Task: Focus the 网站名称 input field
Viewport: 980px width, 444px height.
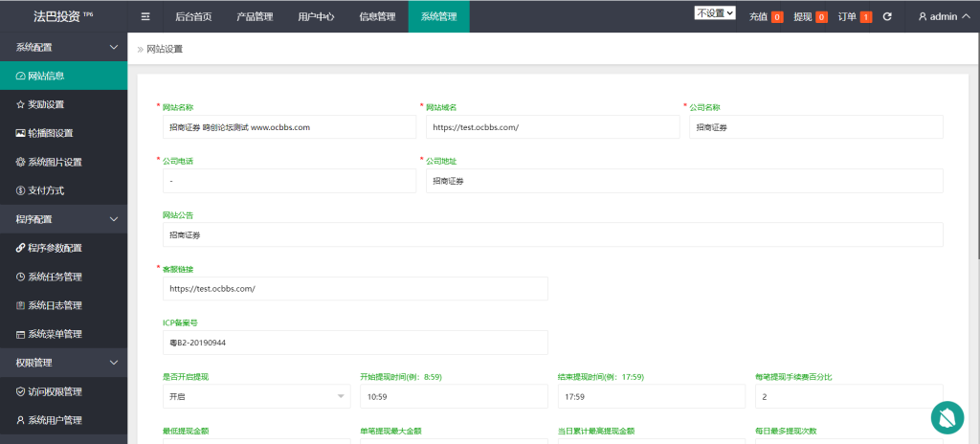Action: [x=289, y=127]
